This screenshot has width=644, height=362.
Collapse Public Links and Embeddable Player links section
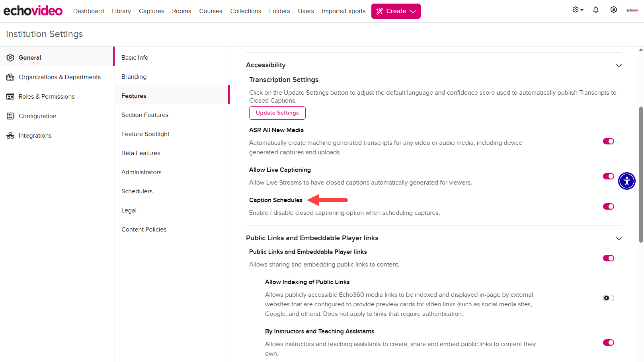coord(619,238)
